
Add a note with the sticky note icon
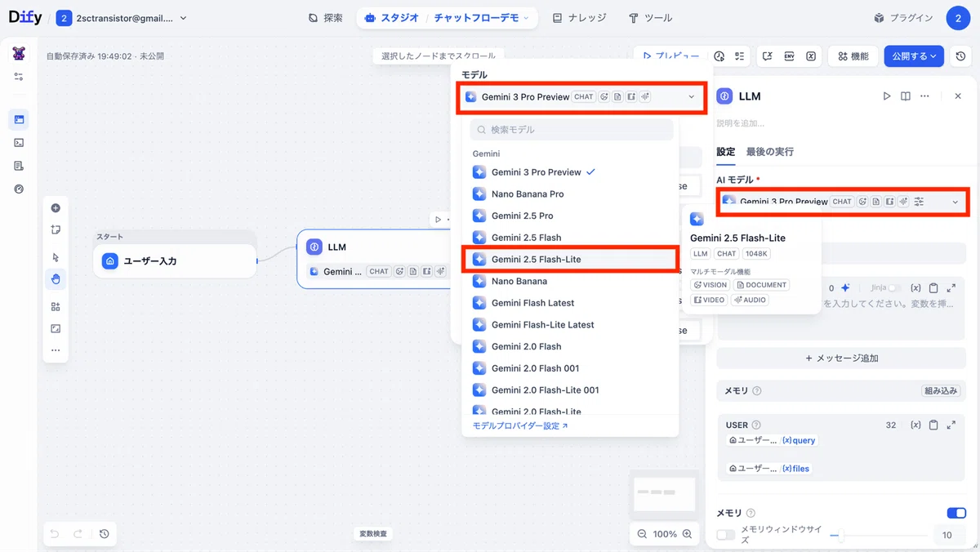point(56,229)
